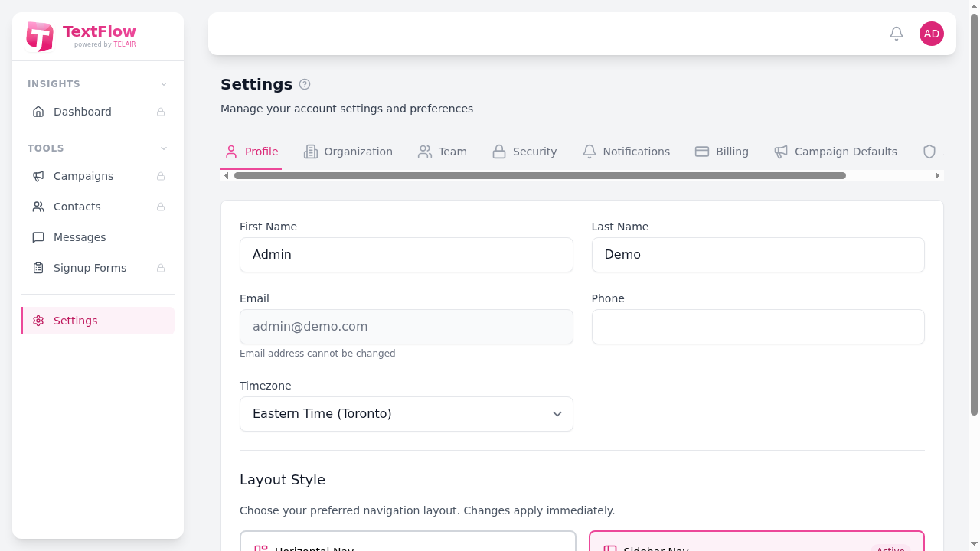Open the help tooltip beside Settings
The width and height of the screenshot is (980, 551).
pos(305,84)
